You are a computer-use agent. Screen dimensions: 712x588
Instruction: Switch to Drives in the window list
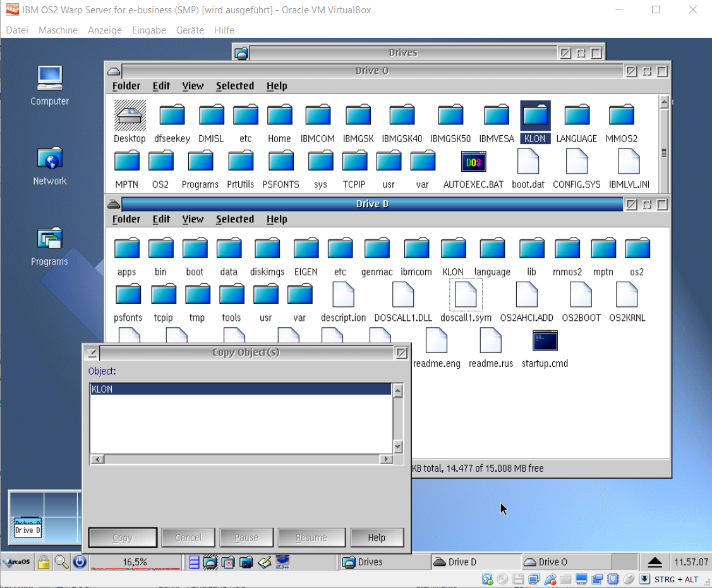click(385, 562)
